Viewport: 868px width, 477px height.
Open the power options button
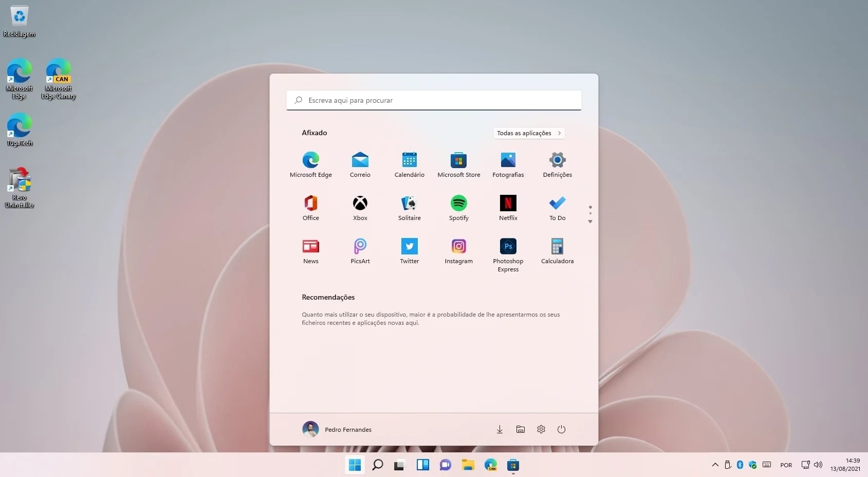tap(562, 429)
